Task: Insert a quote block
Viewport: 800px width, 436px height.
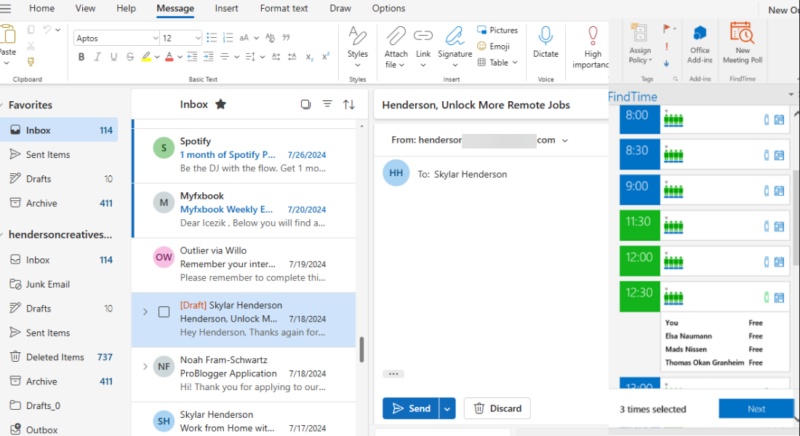Action: (286, 38)
